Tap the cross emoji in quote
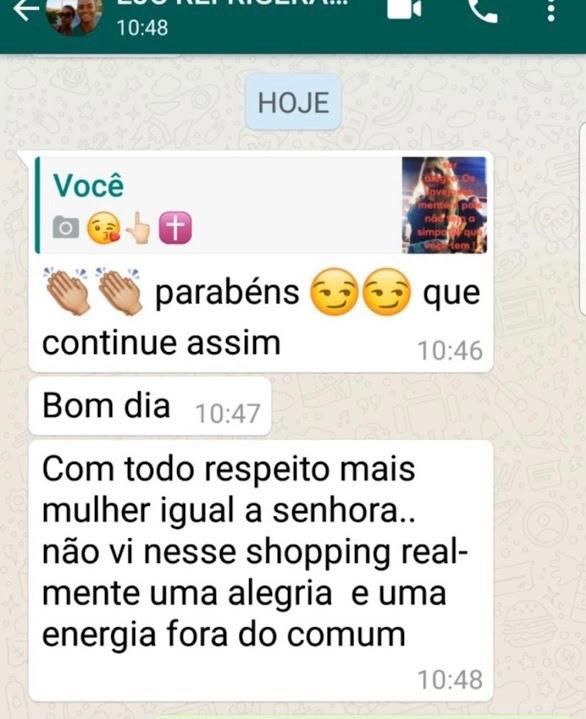The width and height of the screenshot is (586, 719). 175,228
